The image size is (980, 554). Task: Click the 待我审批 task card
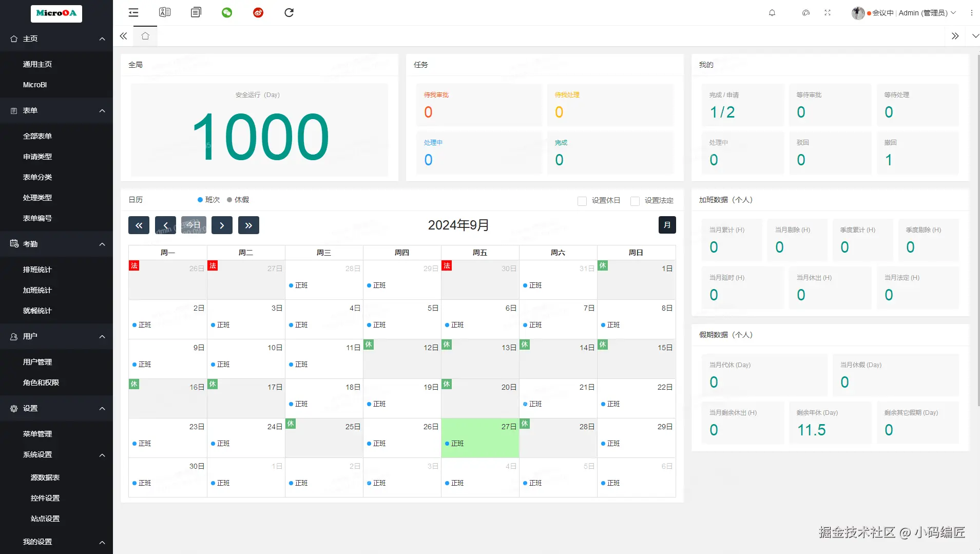(479, 105)
